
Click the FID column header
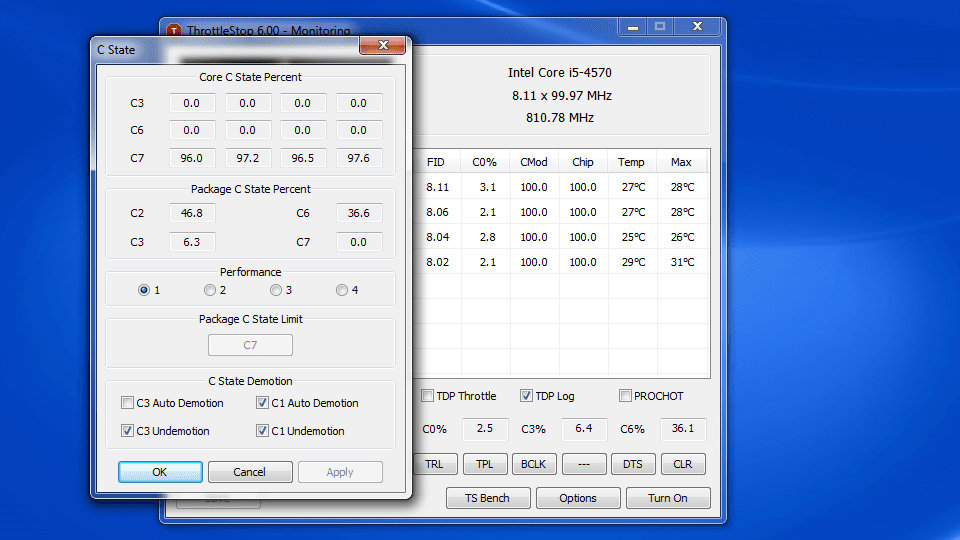tap(437, 162)
